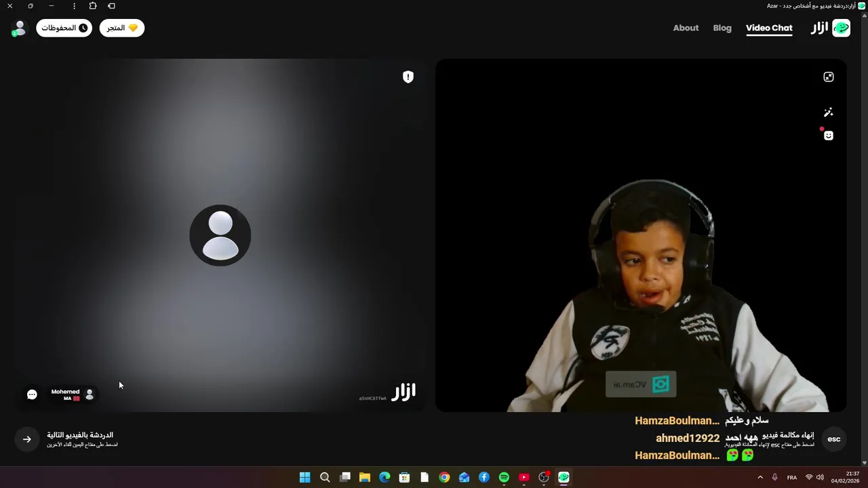
Task: Open Spotify from taskbar
Action: [x=504, y=477]
